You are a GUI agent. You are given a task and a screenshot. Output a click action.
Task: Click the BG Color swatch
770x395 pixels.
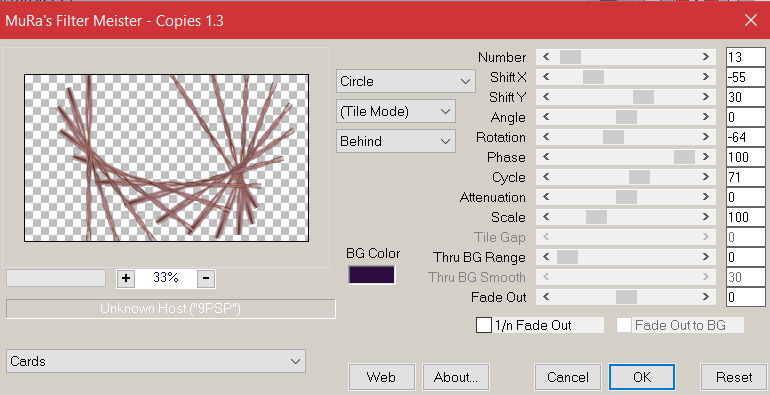point(372,275)
